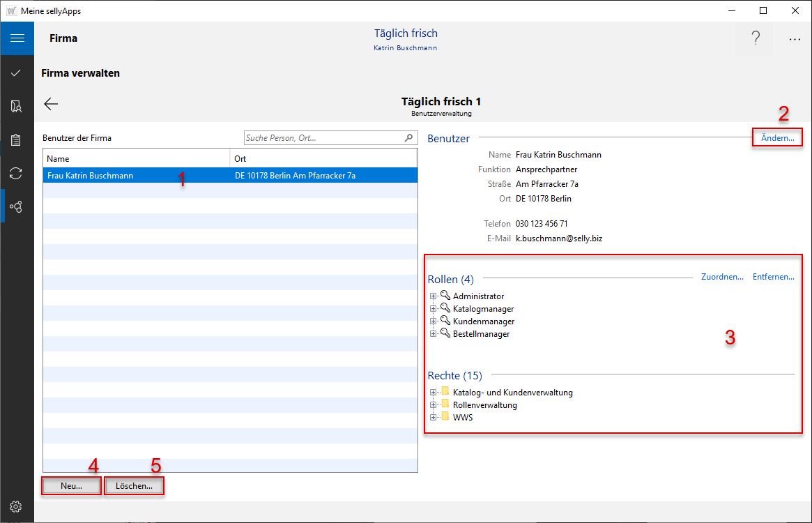812x523 pixels.
Task: Click the Suche Person, Ort search field
Action: pos(323,138)
